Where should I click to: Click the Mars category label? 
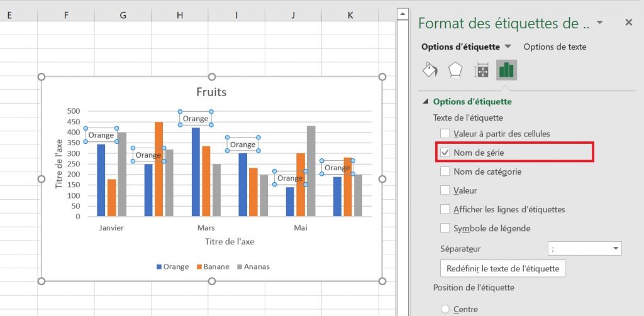pyautogui.click(x=206, y=228)
